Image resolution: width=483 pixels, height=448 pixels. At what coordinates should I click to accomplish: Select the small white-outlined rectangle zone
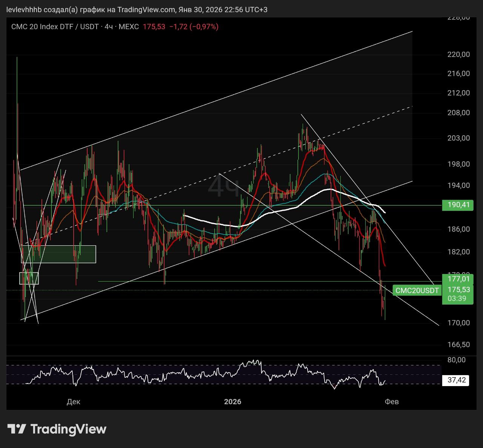(x=29, y=278)
